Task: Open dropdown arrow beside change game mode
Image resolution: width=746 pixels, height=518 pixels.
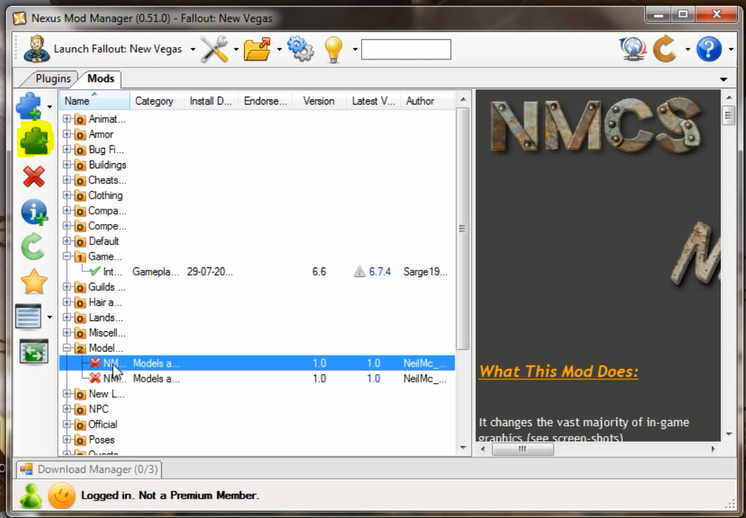Action: tap(687, 49)
